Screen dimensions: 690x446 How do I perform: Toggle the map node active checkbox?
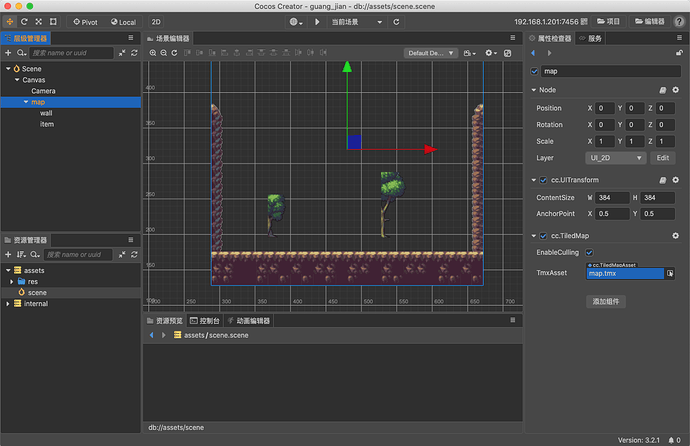pyautogui.click(x=535, y=71)
